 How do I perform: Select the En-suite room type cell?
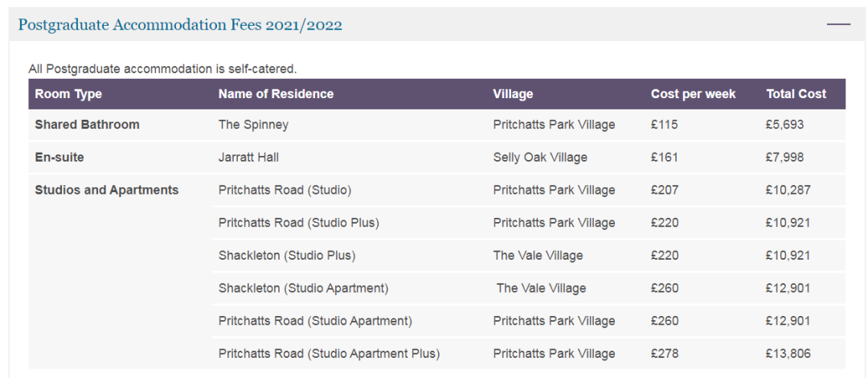59,158
